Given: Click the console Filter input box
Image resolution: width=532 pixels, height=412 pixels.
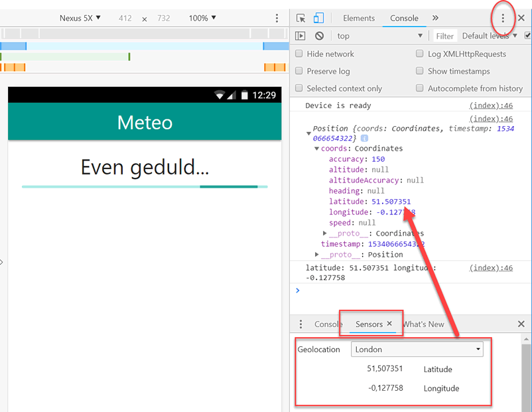Looking at the screenshot, I should [x=445, y=36].
